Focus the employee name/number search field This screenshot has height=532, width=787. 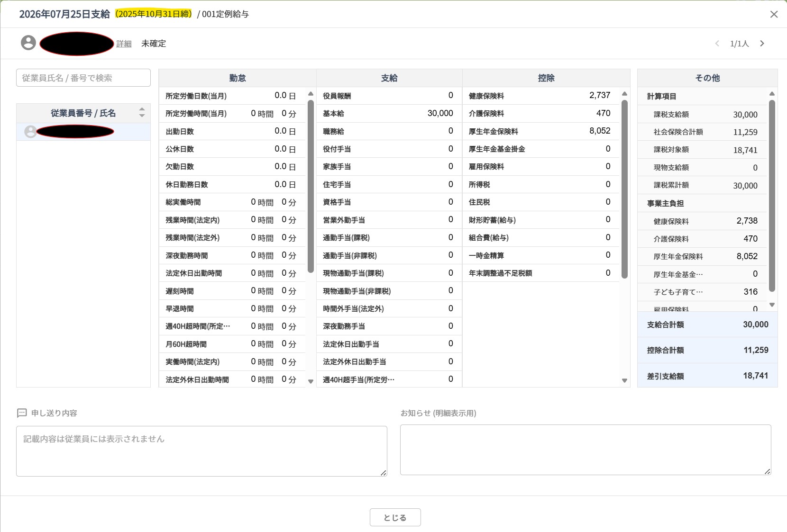pos(83,78)
